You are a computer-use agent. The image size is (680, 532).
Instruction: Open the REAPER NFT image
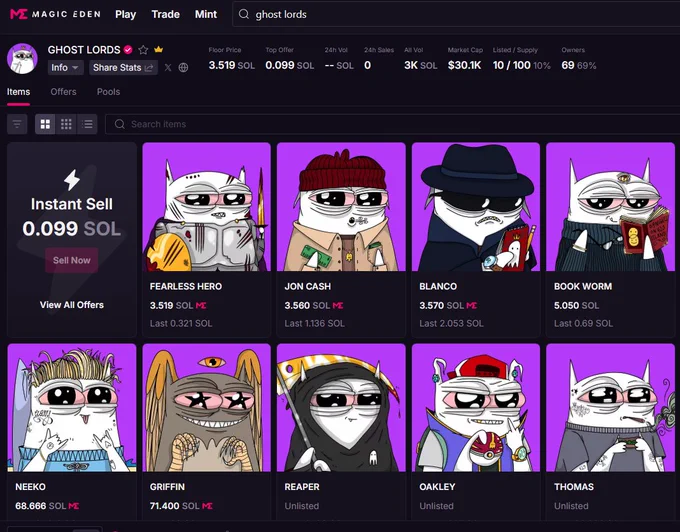(341, 408)
